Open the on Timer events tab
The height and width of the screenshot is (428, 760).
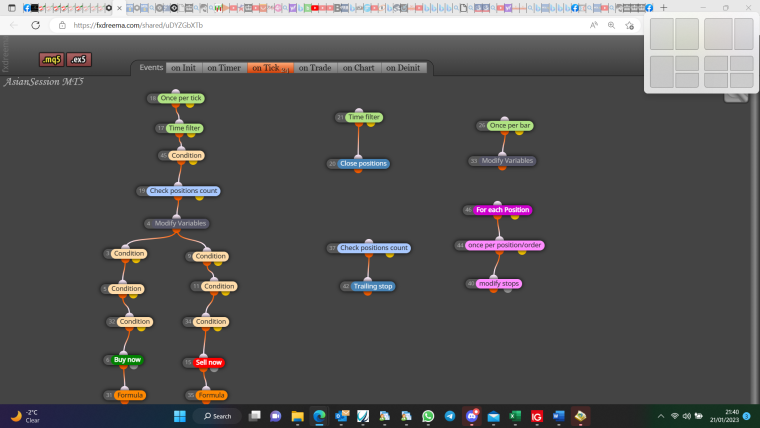[x=224, y=68]
